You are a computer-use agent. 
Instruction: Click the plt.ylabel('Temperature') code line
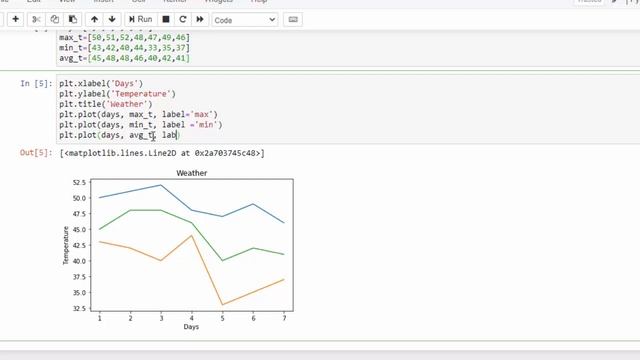tap(117, 94)
